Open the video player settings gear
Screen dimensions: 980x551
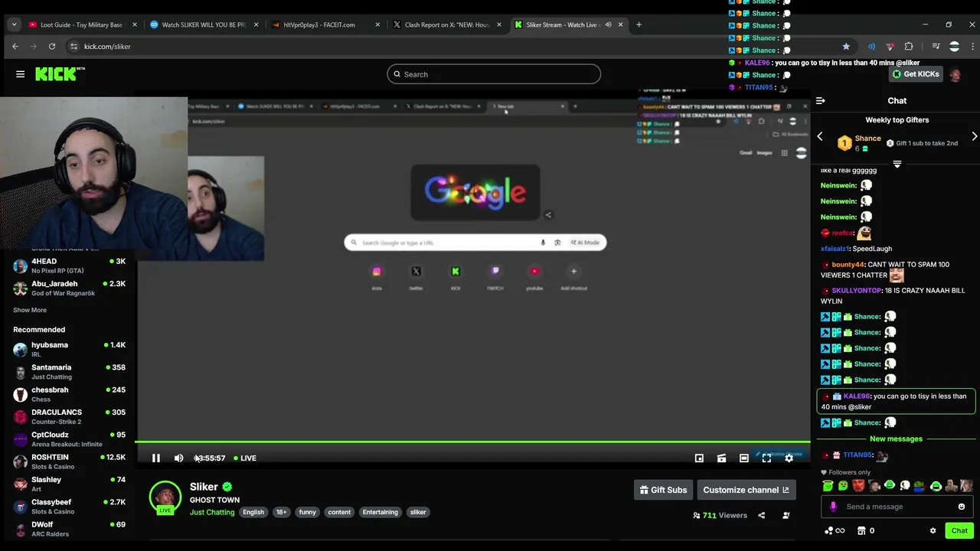789,458
